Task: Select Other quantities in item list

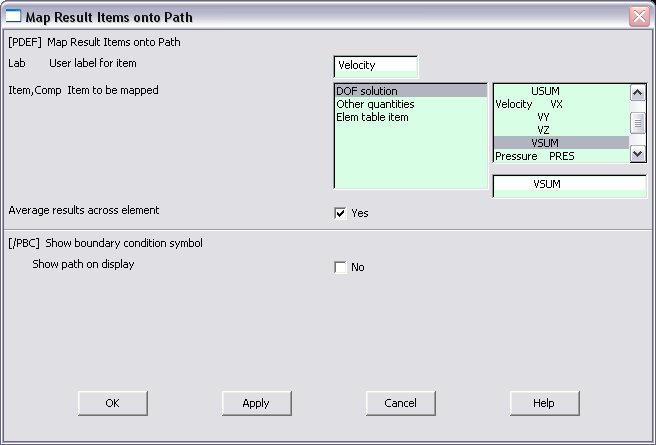Action: tap(411, 104)
